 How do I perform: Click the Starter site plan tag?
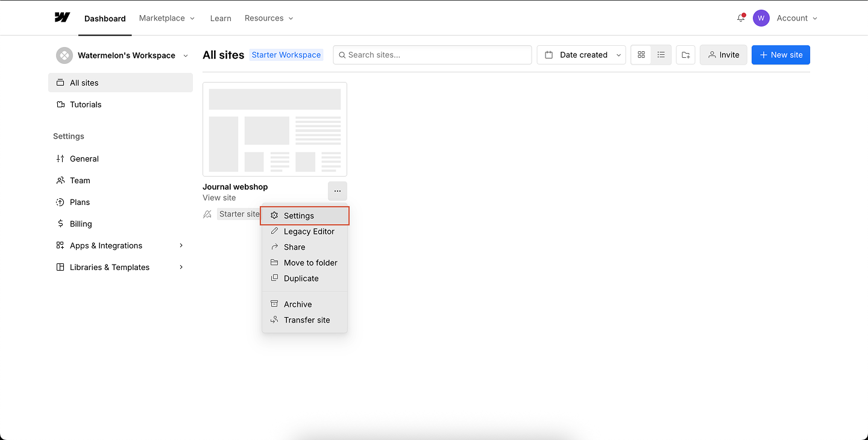point(239,214)
